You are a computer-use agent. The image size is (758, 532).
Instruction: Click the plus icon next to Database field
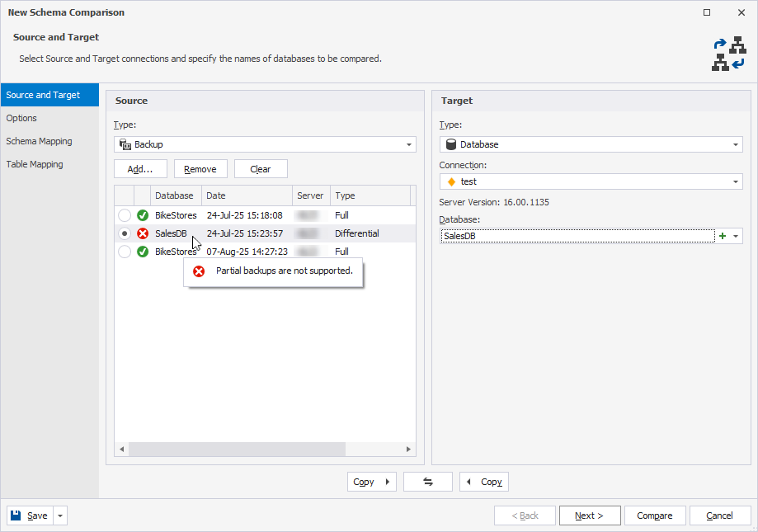point(723,236)
